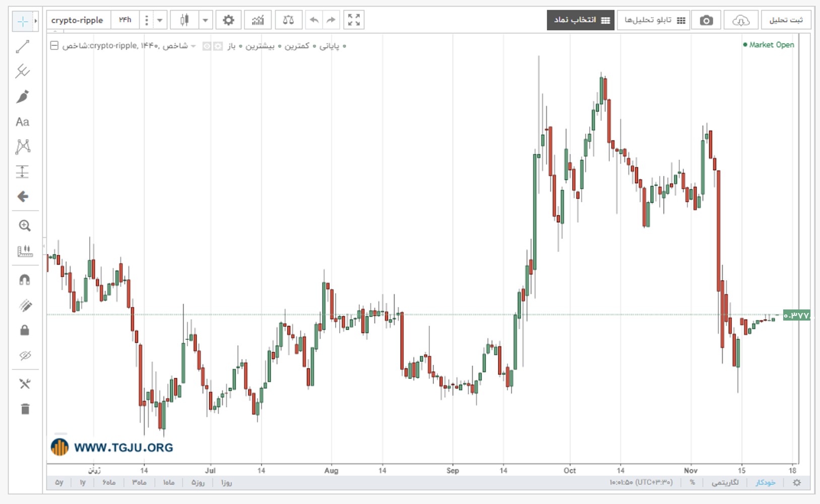Viewport: 820px width, 504px height.
Task: Toggle the % percentage scale
Action: point(692,482)
